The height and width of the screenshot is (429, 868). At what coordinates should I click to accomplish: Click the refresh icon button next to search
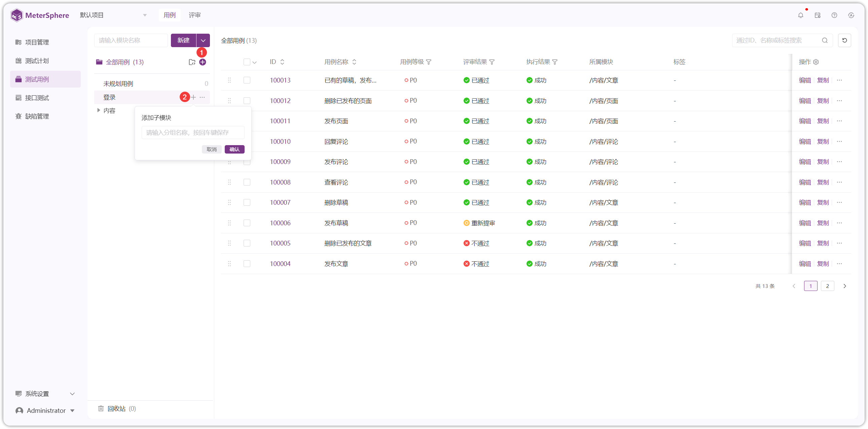844,40
